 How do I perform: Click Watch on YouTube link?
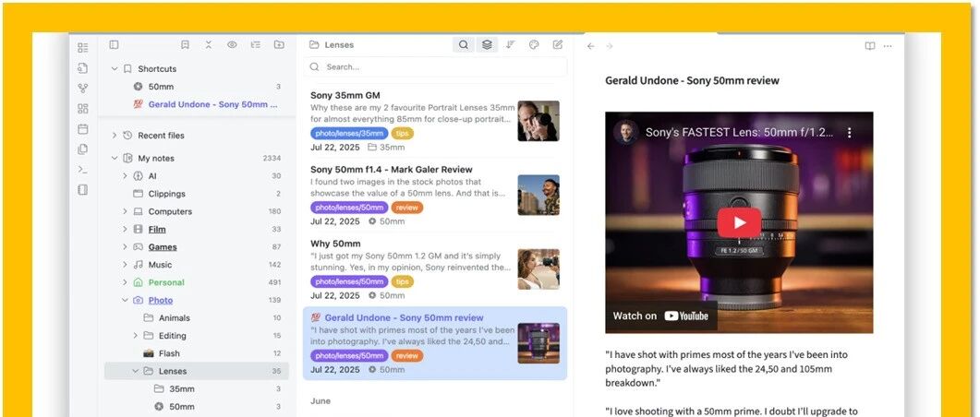660,316
